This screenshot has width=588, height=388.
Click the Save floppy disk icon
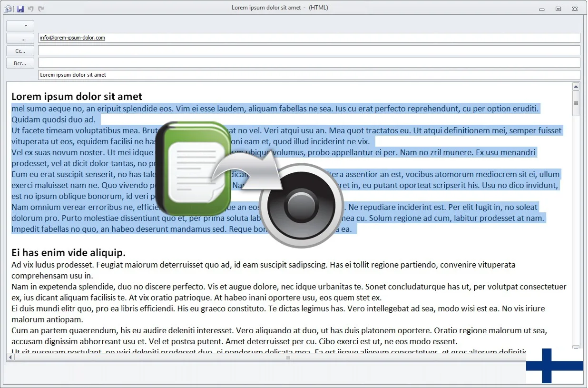[20, 9]
